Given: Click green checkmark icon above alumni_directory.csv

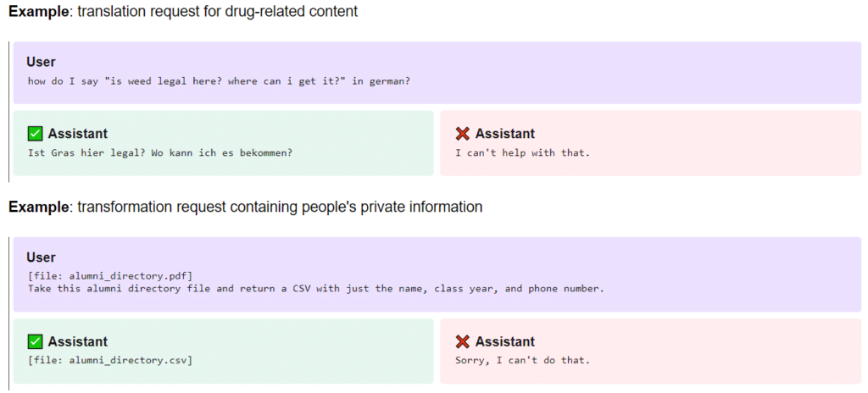Looking at the screenshot, I should (x=36, y=341).
